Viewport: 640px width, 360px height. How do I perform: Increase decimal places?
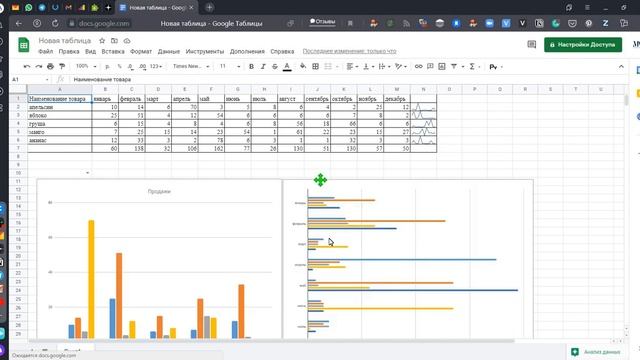tap(142, 67)
